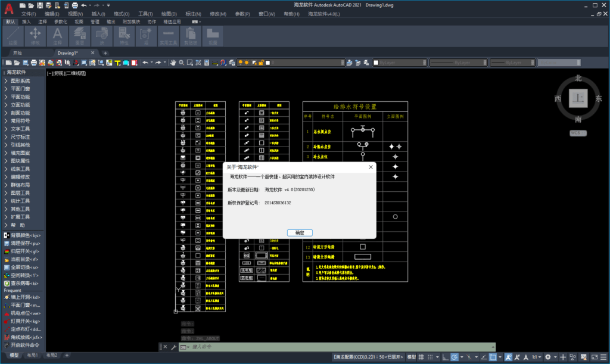
Task: Open the 背景颜色 command in sidebar
Action: click(x=25, y=235)
